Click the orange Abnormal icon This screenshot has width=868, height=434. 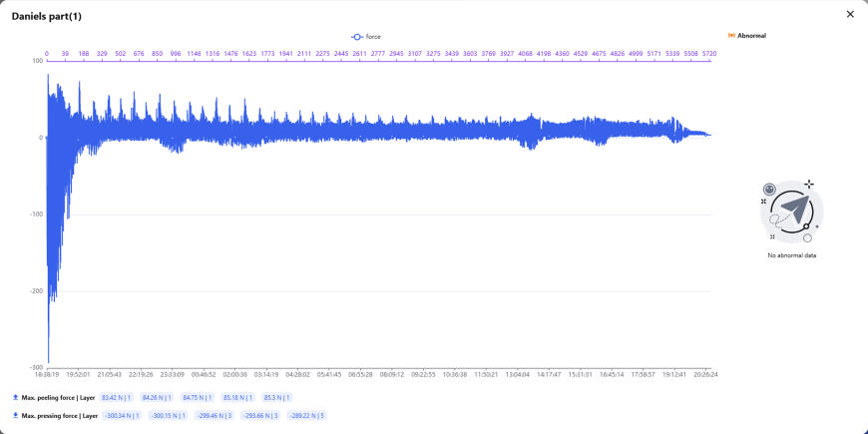pyautogui.click(x=731, y=36)
